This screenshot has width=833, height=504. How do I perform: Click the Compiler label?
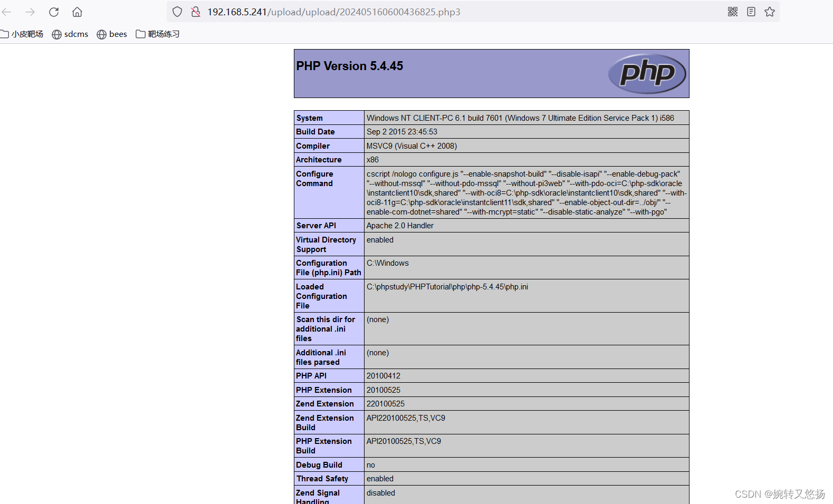pyautogui.click(x=313, y=146)
